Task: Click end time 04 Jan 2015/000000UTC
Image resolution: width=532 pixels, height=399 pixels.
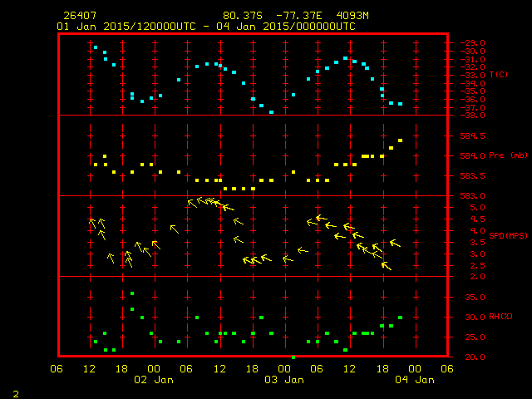Action: point(286,27)
